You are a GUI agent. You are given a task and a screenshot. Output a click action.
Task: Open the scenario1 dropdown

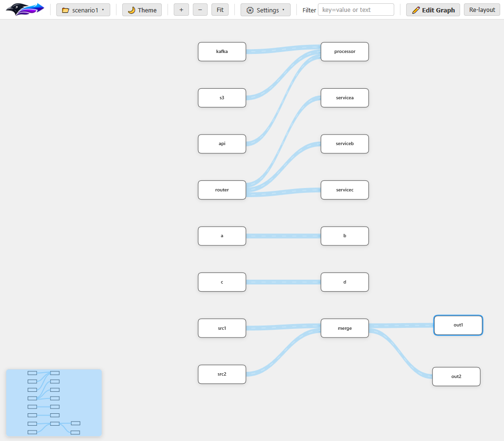(83, 10)
